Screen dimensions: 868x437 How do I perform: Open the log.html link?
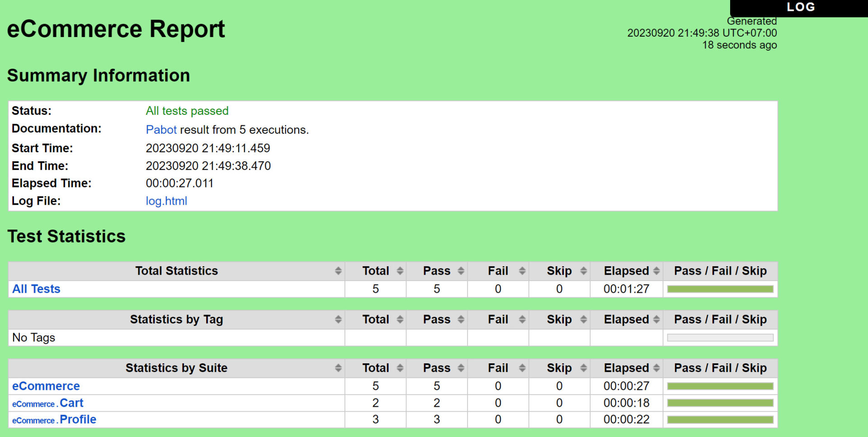tap(166, 201)
